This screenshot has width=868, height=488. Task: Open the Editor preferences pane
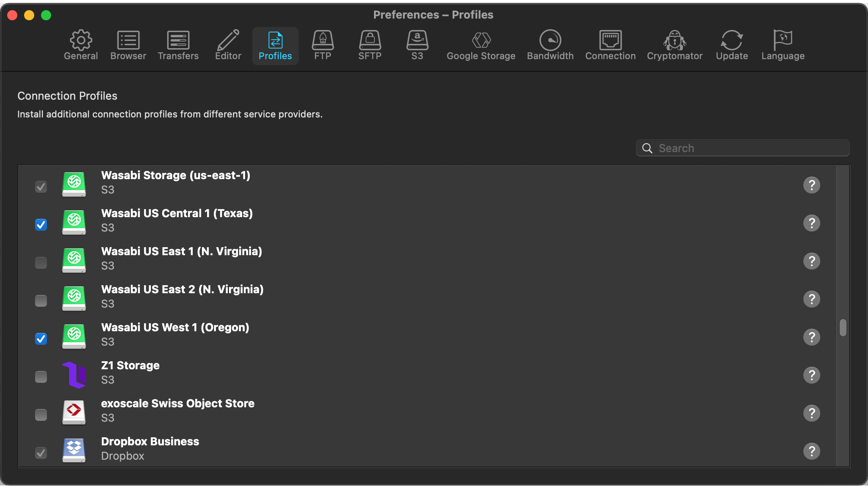tap(228, 46)
